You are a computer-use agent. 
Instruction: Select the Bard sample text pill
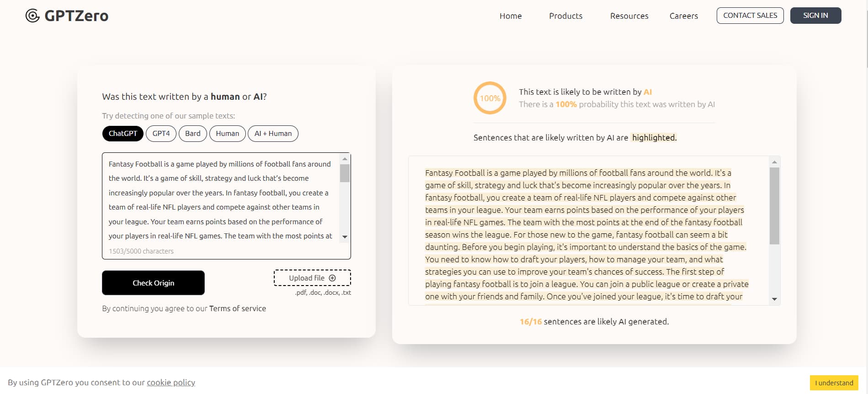(x=192, y=134)
